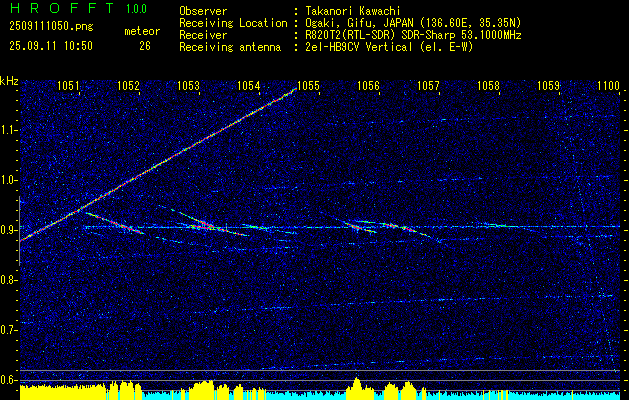Click the R820T2(RTL-SDR) SDR-Sharp 53.1000MHz text
Image resolution: width=629 pixels, height=400 pixels.
coord(412,35)
